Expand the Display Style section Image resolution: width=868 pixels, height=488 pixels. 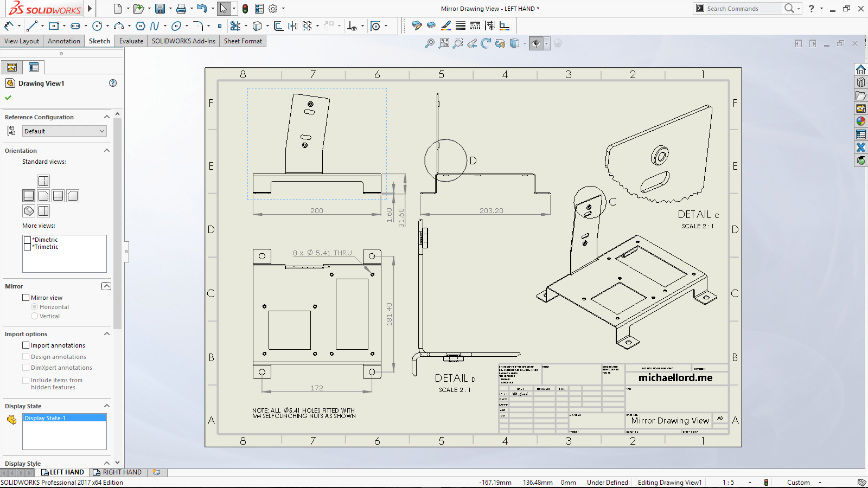[x=106, y=464]
